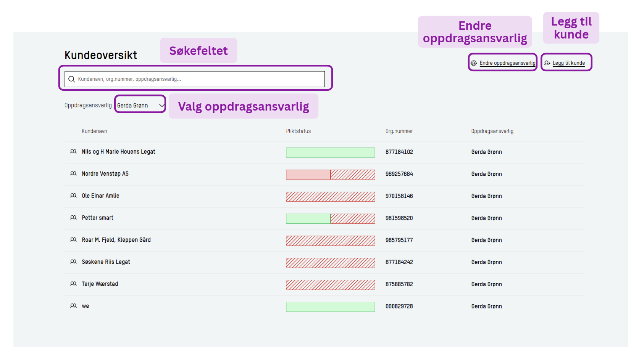Click the Endre oppdragsansvarlig link

pyautogui.click(x=507, y=63)
